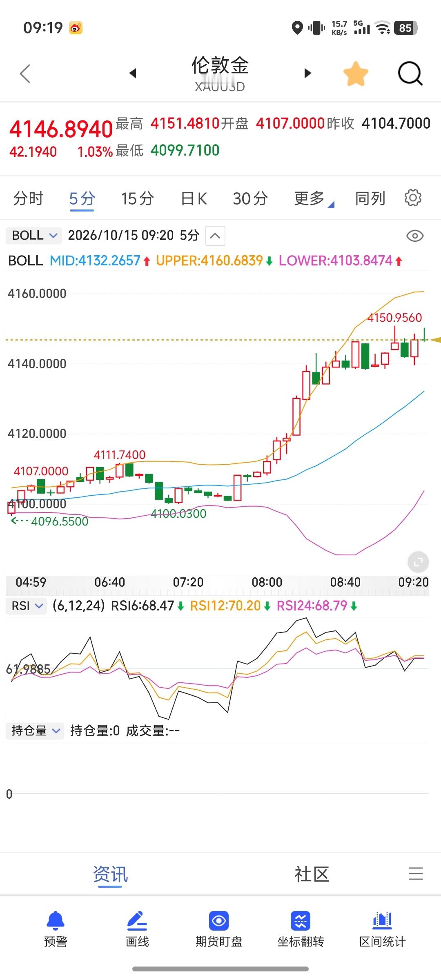This screenshot has height=980, width=441.
Task: Tap the 持仓量:0 readout
Action: (x=95, y=731)
